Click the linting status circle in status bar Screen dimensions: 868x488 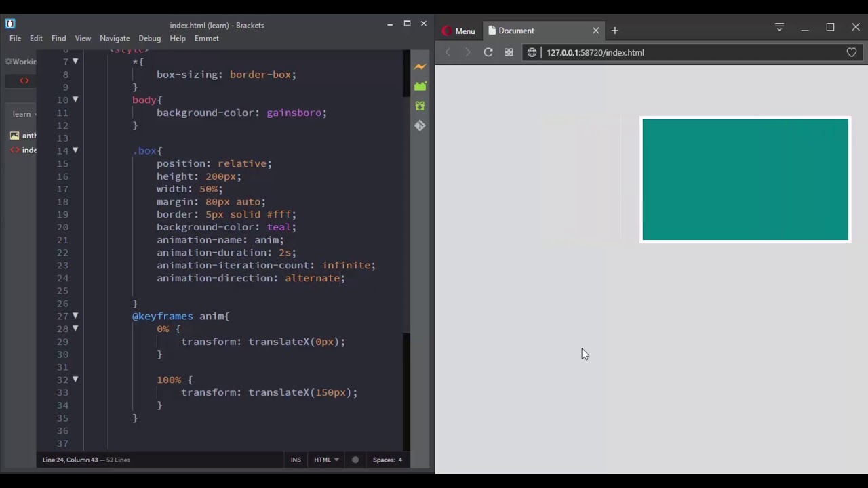[355, 460]
